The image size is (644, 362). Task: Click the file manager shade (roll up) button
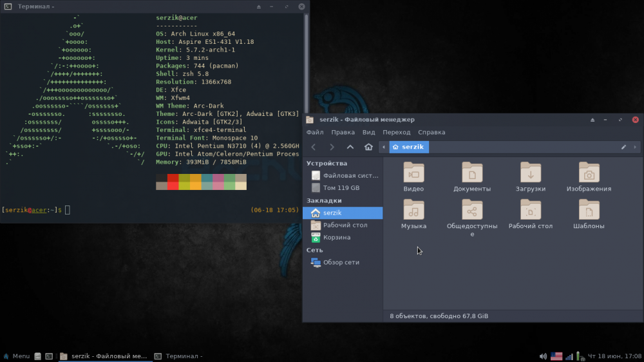pos(592,120)
